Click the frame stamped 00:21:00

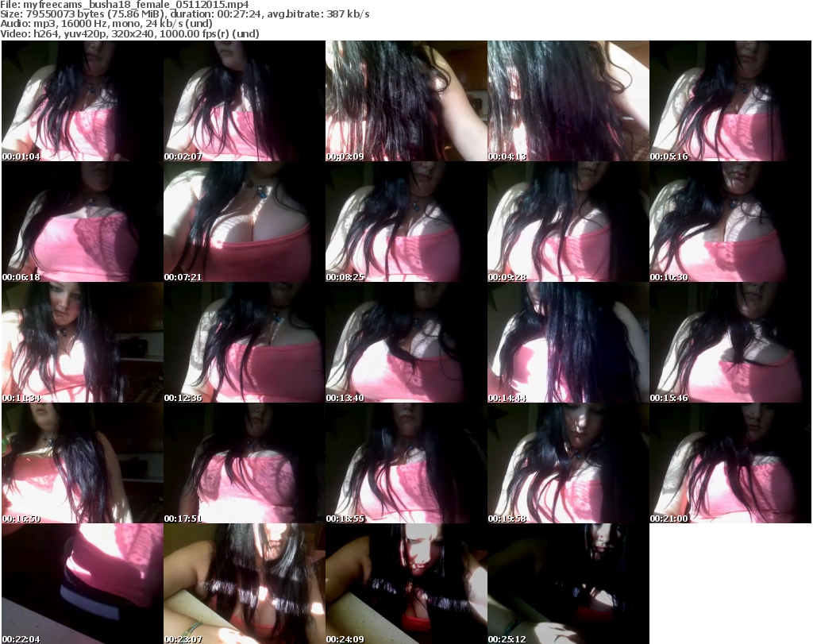point(730,464)
